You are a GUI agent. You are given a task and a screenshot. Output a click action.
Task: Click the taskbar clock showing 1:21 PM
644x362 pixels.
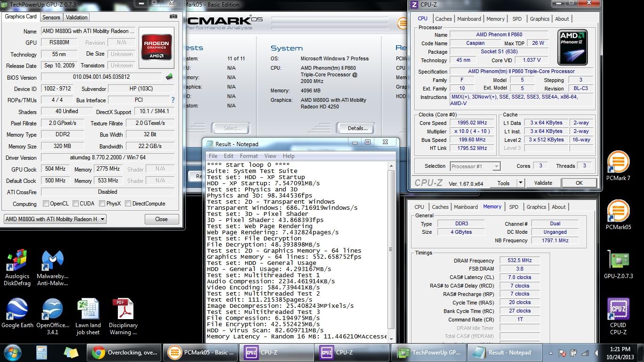click(619, 353)
